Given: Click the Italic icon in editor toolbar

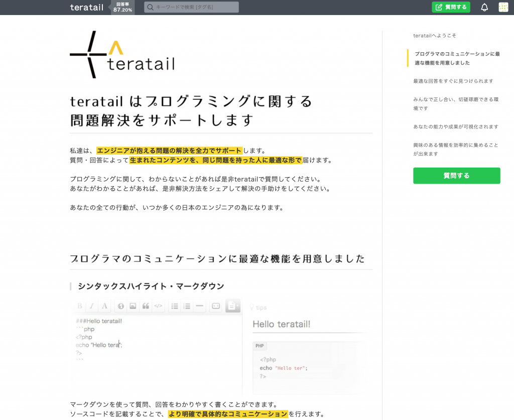Looking at the screenshot, I should 92,306.
